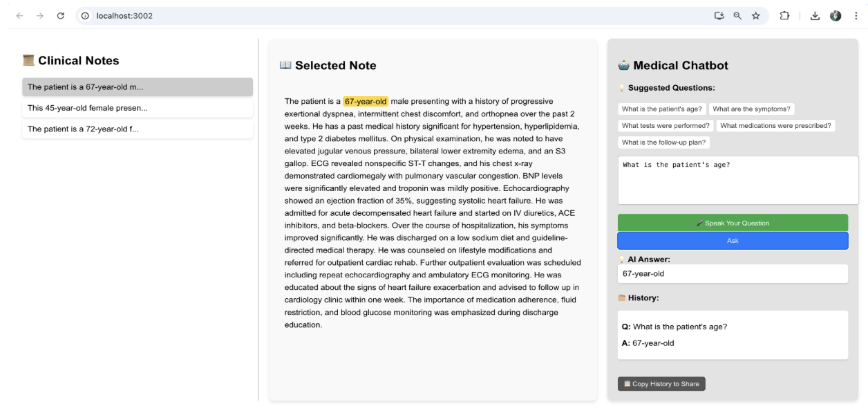Bookmark this page with the star icon
868x411 pixels.
(756, 16)
